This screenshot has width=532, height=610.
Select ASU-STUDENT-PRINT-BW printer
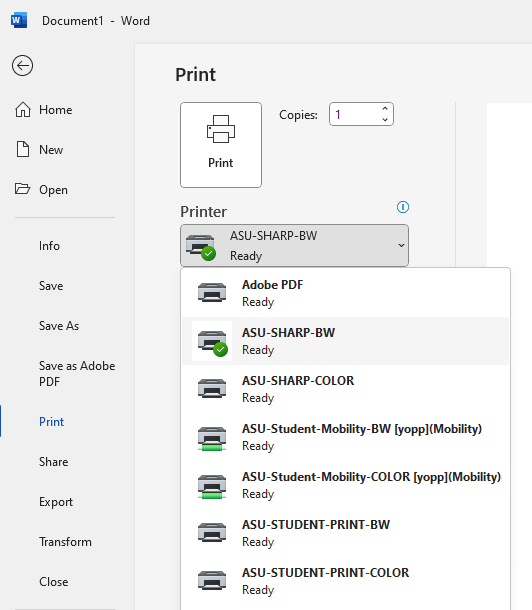(x=345, y=533)
